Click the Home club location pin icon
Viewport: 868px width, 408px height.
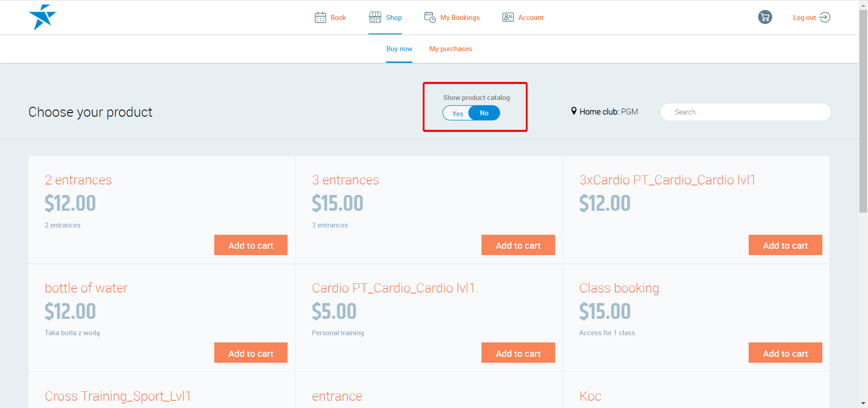tap(574, 111)
